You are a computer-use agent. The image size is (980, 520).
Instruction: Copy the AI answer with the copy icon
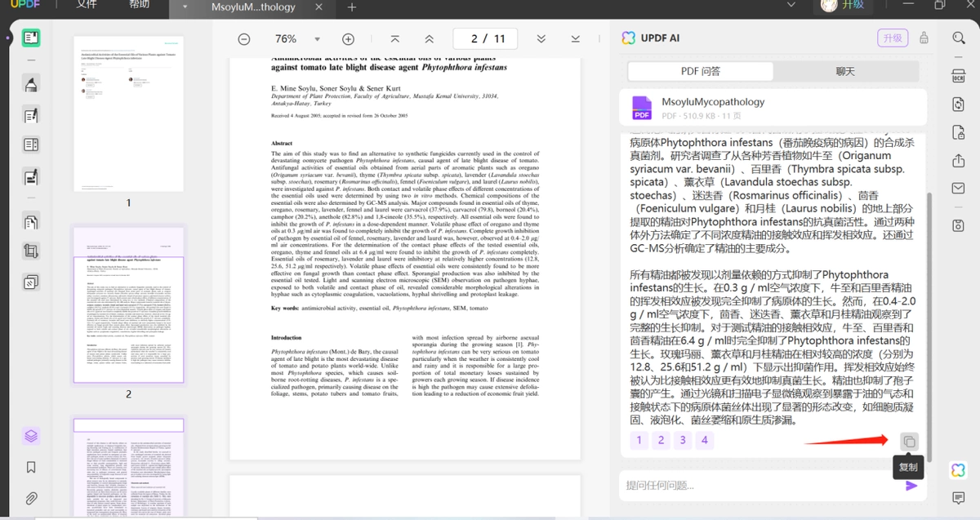point(909,442)
